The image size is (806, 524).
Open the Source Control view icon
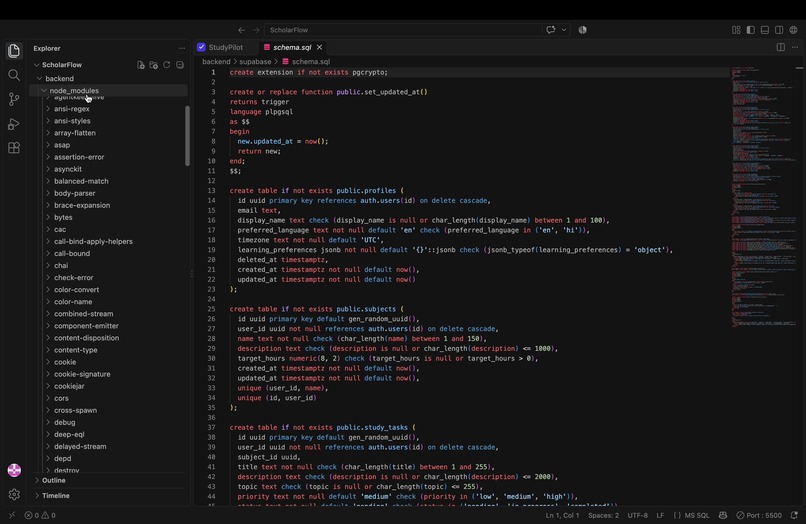coord(14,99)
